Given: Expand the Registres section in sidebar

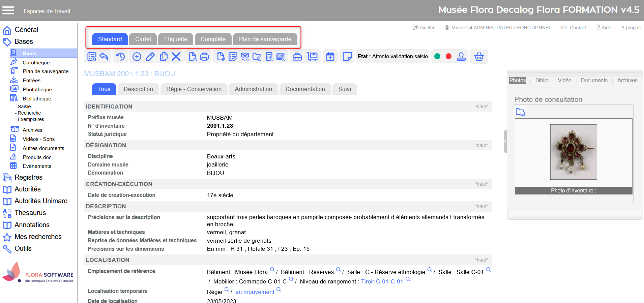Looking at the screenshot, I should 28,177.
